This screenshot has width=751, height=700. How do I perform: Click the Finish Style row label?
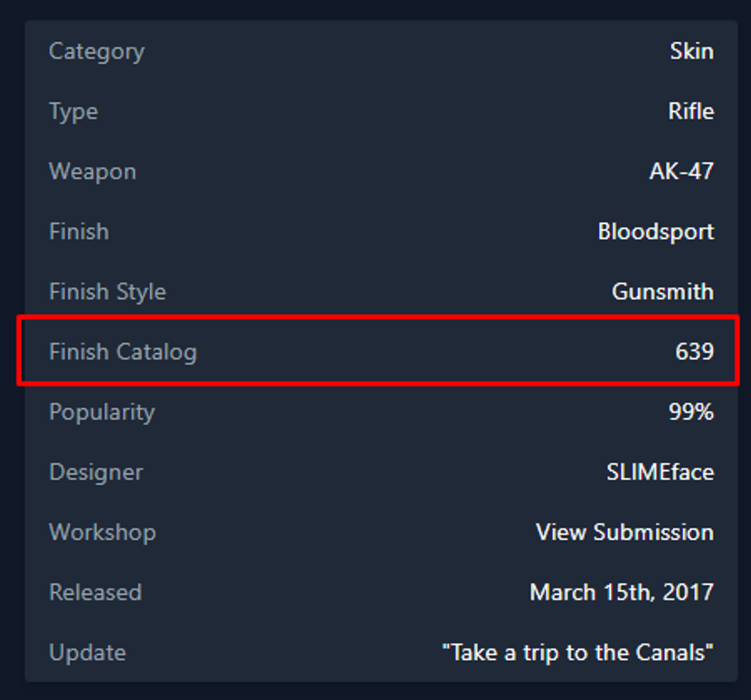pos(107,292)
